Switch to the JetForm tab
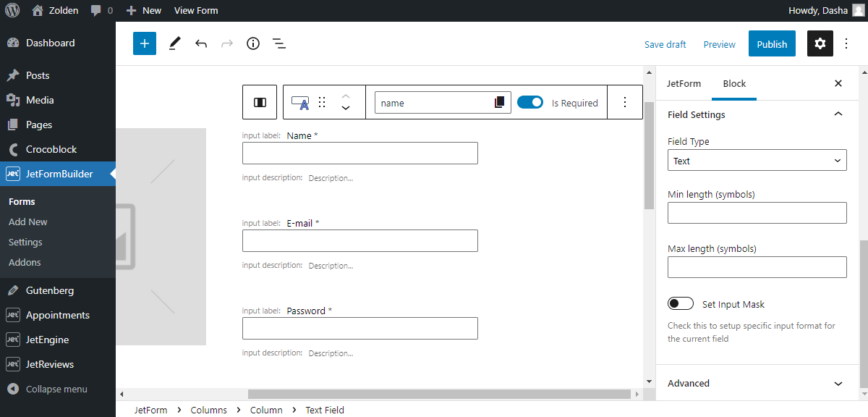Viewport: 868px width, 417px height. 684,83
